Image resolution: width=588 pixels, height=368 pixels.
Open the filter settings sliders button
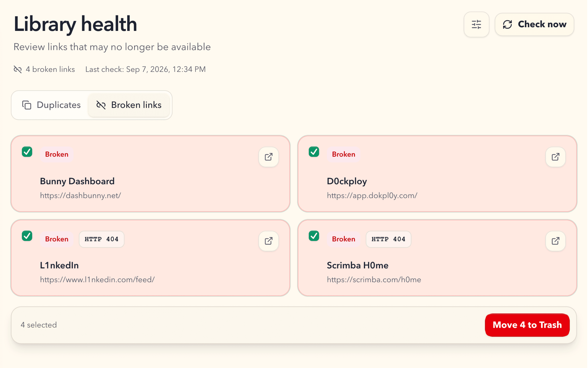coord(477,25)
